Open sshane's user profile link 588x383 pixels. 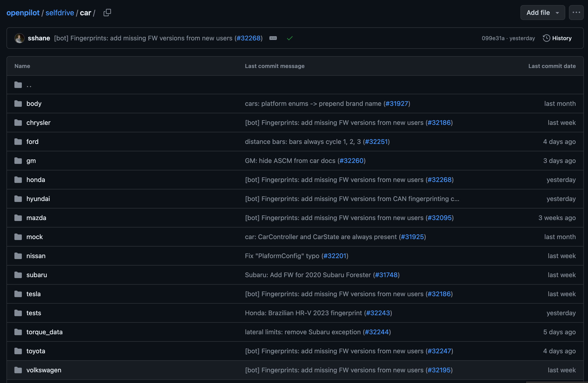(39, 38)
